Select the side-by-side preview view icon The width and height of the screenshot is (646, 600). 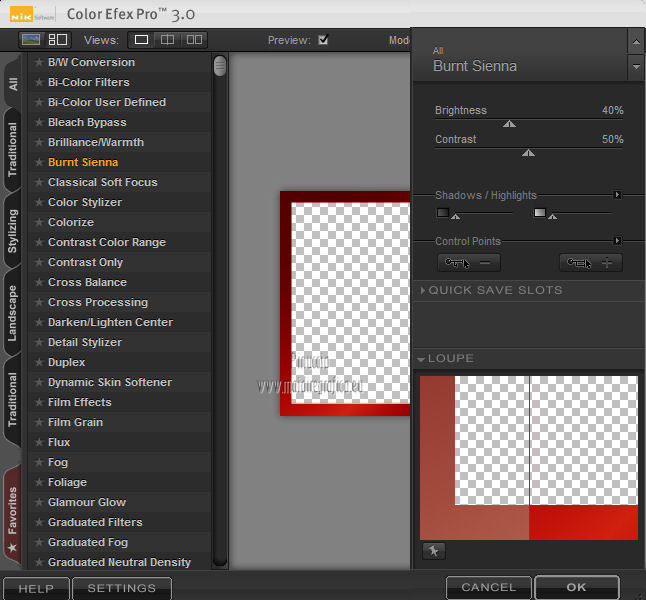(x=194, y=40)
